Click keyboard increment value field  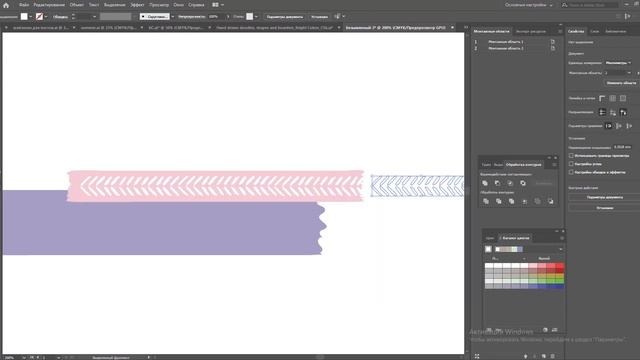pyautogui.click(x=622, y=147)
